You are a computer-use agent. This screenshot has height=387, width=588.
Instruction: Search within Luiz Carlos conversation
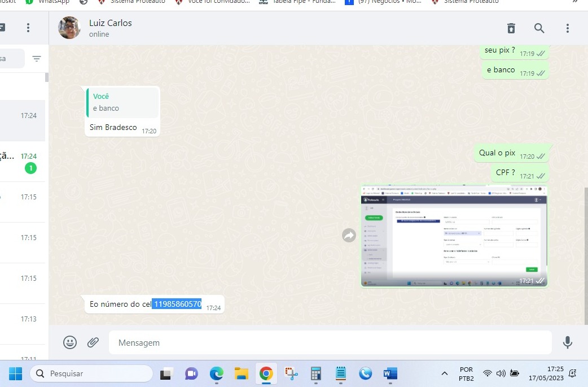[x=539, y=28]
